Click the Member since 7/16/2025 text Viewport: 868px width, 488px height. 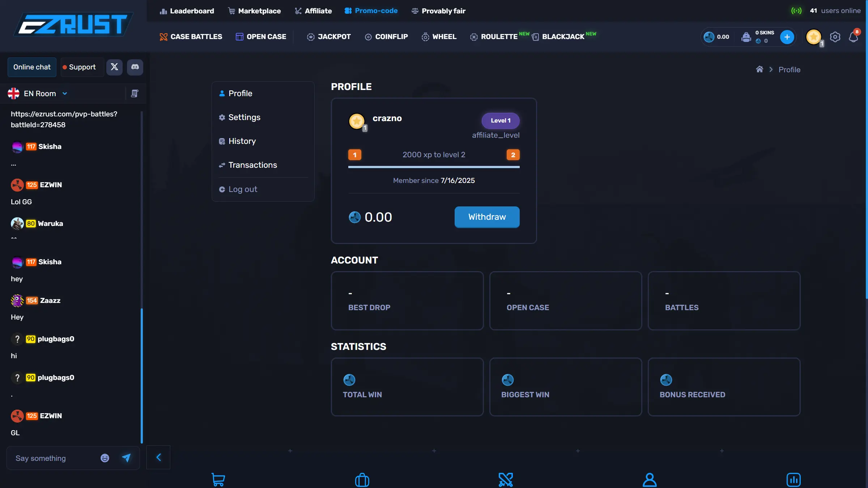coord(434,180)
